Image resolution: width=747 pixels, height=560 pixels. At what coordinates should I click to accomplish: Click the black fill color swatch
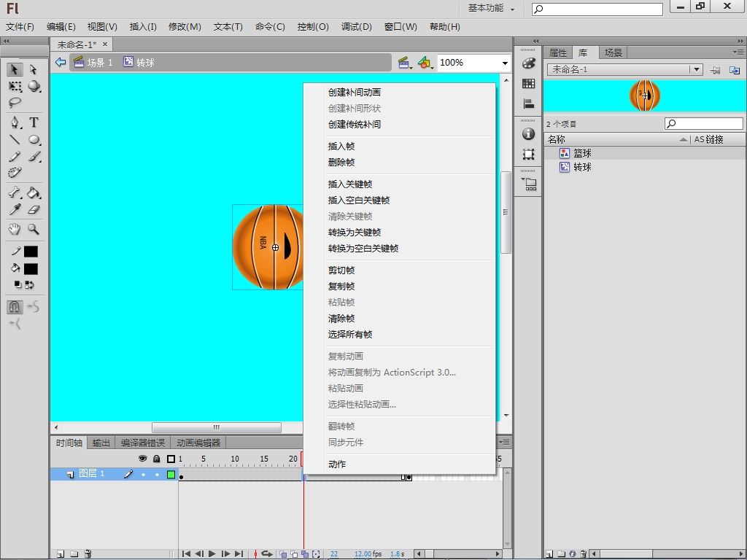pyautogui.click(x=31, y=268)
